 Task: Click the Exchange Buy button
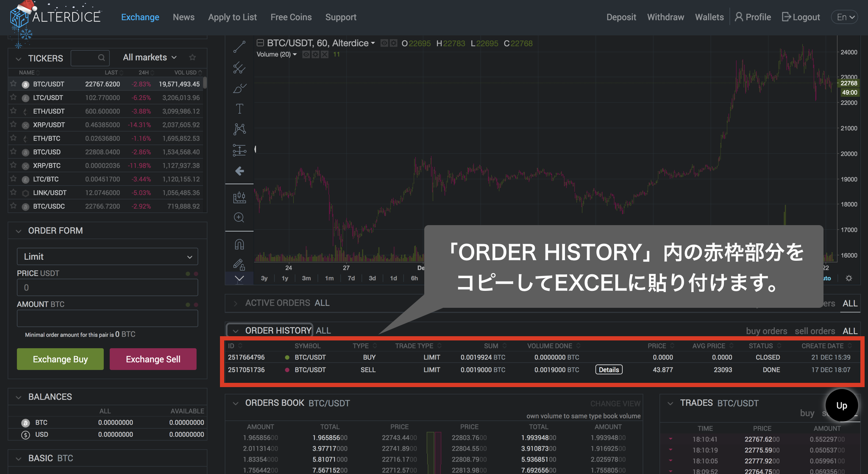[x=60, y=359]
